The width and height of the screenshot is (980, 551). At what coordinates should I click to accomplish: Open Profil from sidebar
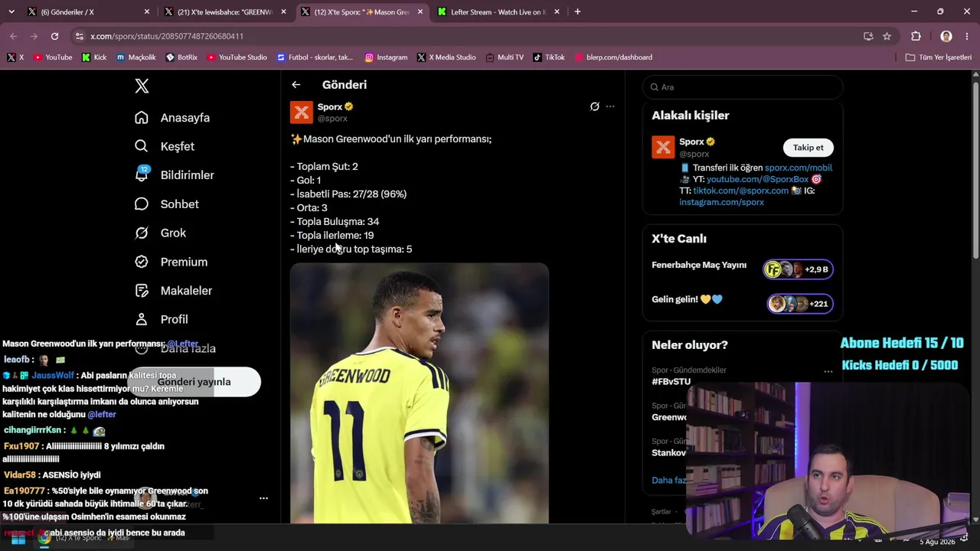pos(161,319)
